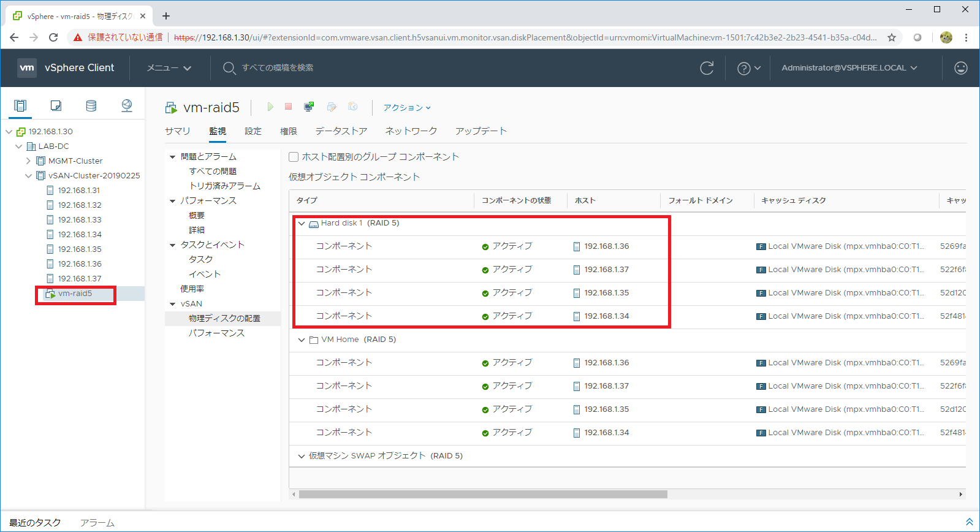Screen dimensions: 980x532
Task: Collapse the パフォーマンス section in monitor menu
Action: point(173,201)
